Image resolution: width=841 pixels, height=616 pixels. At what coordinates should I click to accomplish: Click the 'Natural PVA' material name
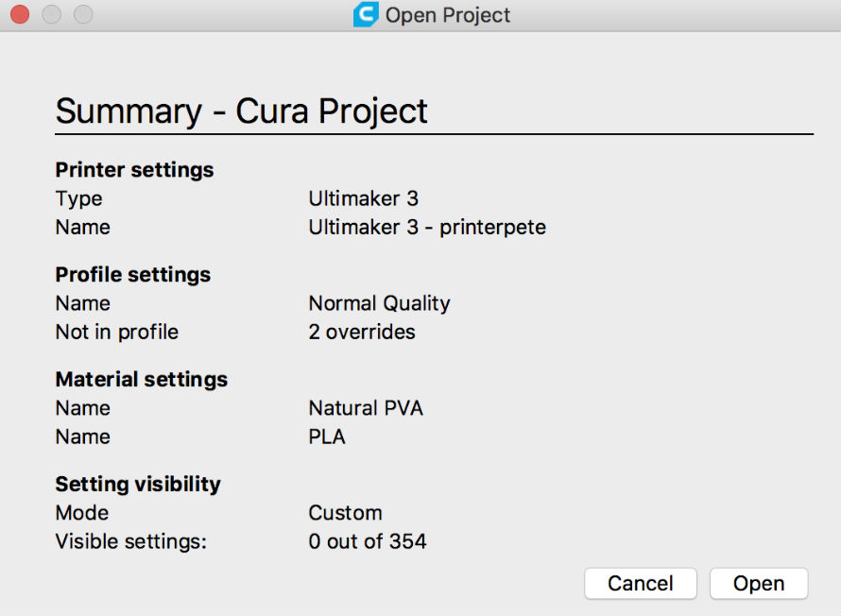tap(366, 408)
